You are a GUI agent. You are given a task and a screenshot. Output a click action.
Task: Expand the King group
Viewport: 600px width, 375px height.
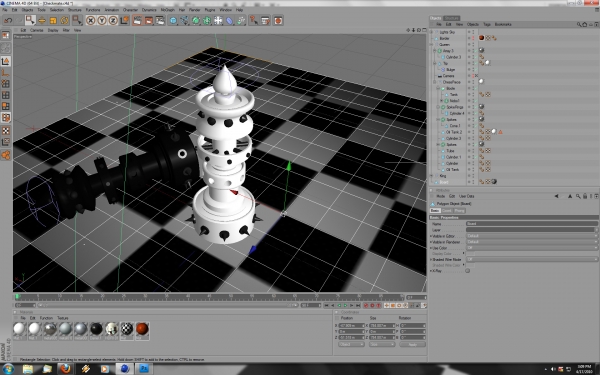coord(432,176)
